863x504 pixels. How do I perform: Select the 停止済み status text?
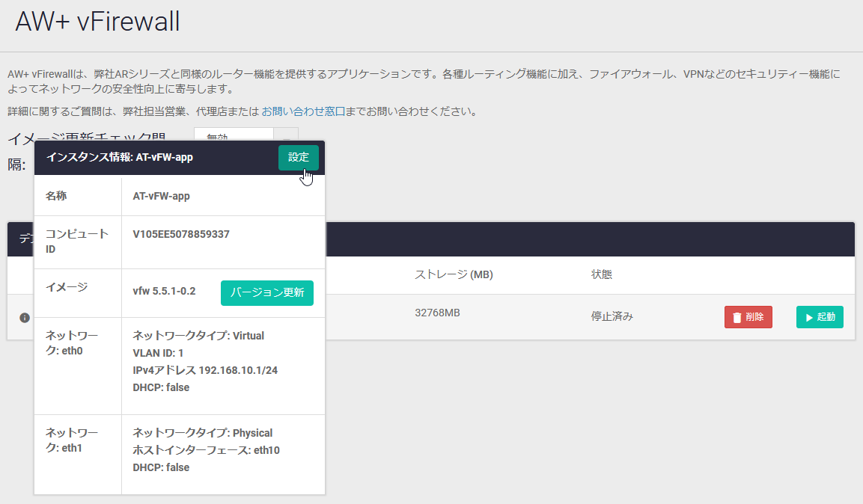point(612,316)
